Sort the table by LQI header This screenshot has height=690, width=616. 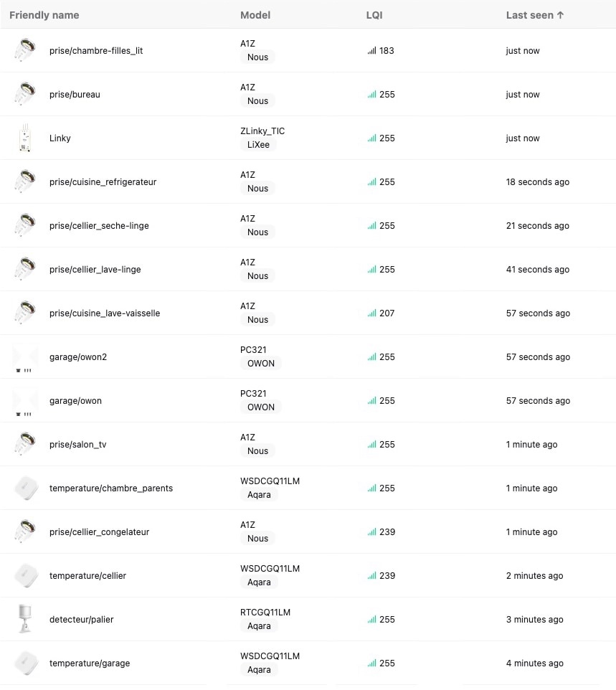click(x=374, y=15)
